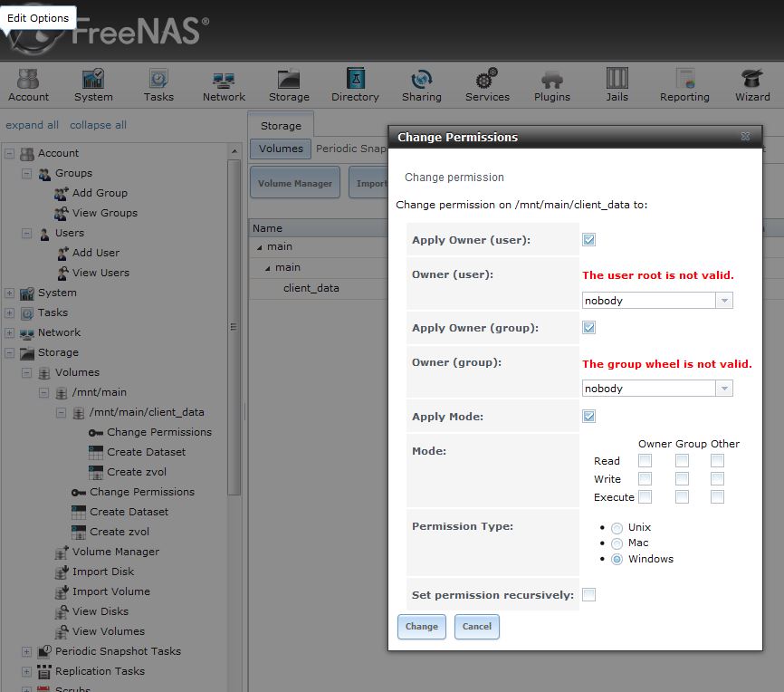Click the Volume Manager button
The height and width of the screenshot is (692, 784).
(295, 183)
